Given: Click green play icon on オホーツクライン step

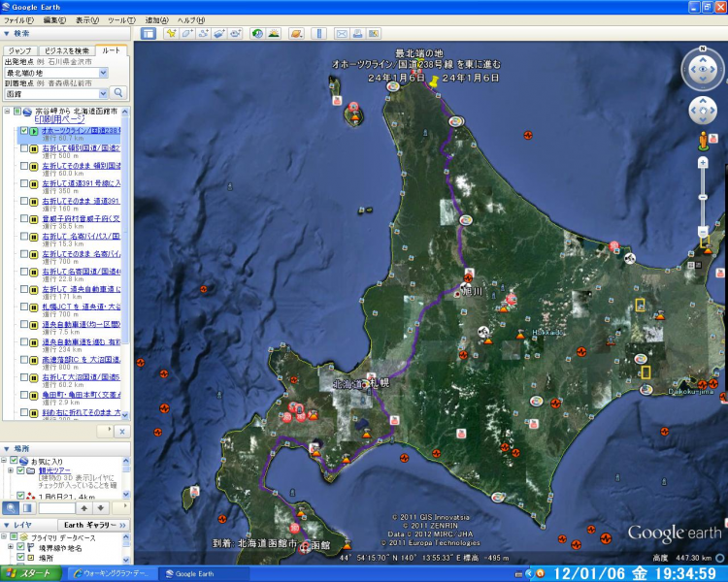Looking at the screenshot, I should coord(34,131).
